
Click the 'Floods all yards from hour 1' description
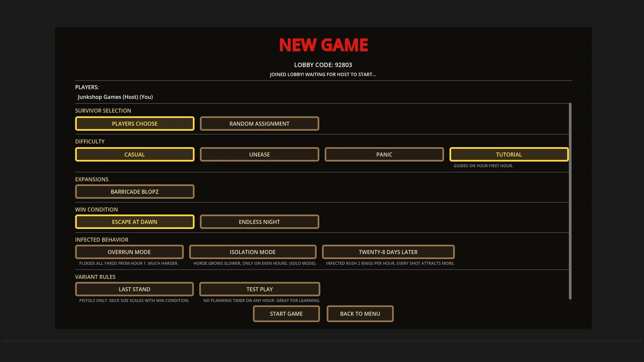coord(129,263)
